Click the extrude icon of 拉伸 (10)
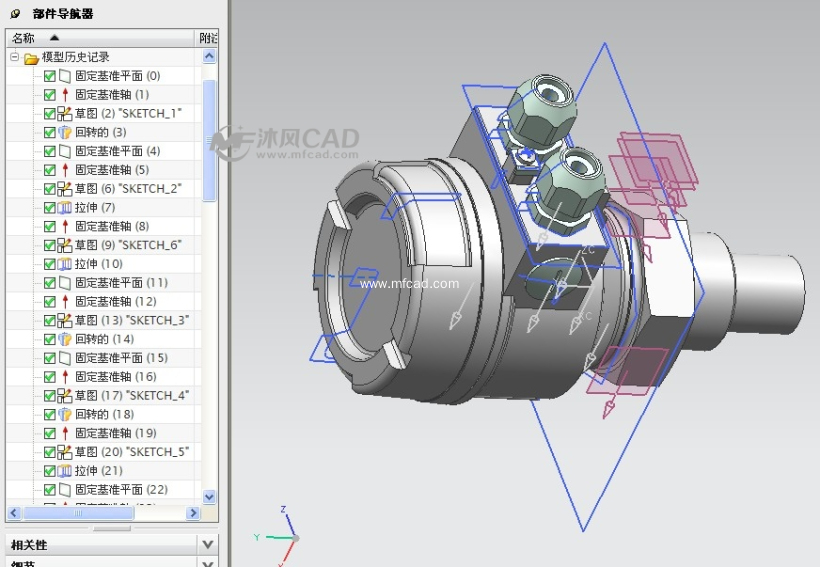Viewport: 820px width, 567px height. coord(64,264)
